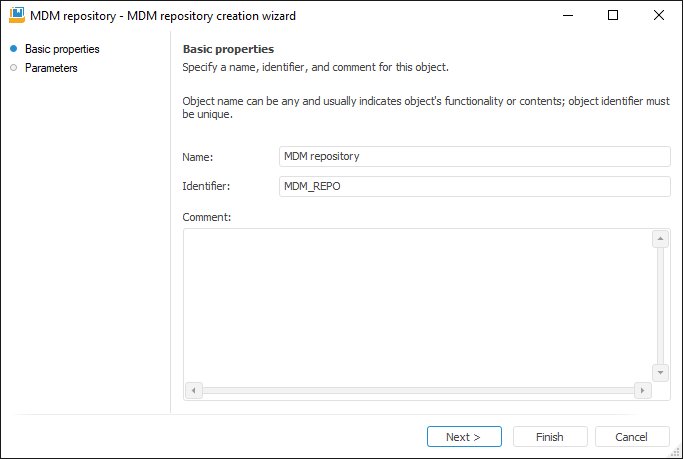Click the empty bullet beside Parameters
Image resolution: width=684 pixels, height=459 pixels.
(x=13, y=68)
